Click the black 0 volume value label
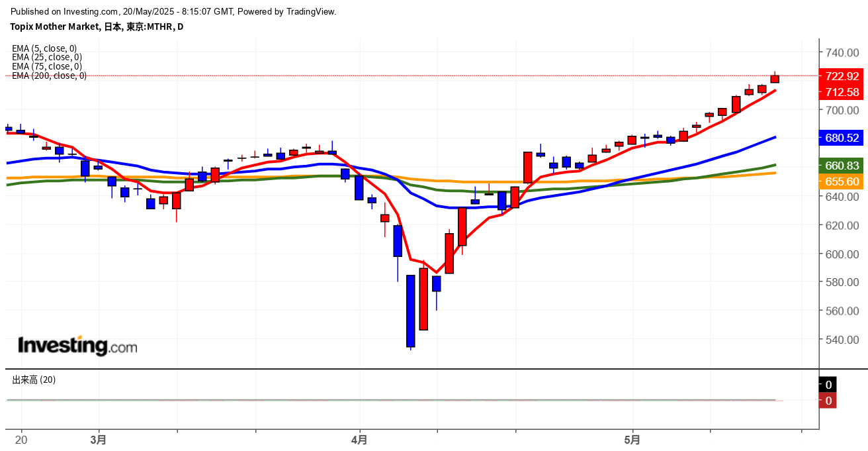Viewport: 868px width, 451px height. pos(828,385)
